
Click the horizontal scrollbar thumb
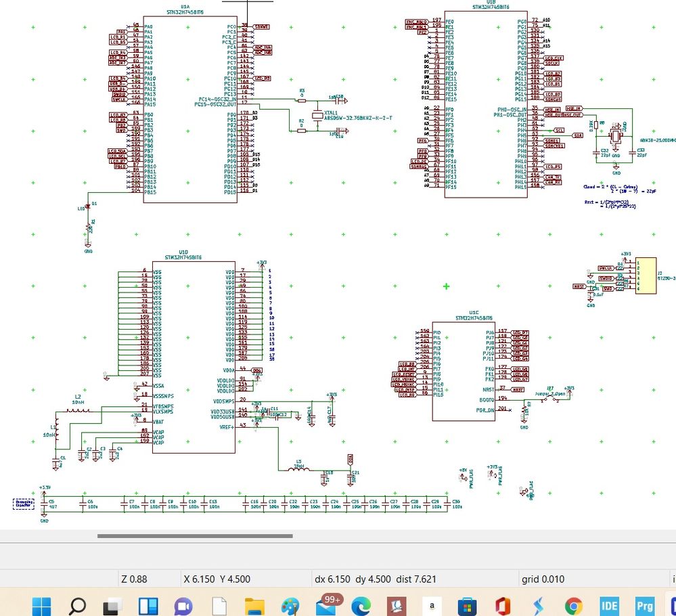click(x=195, y=535)
